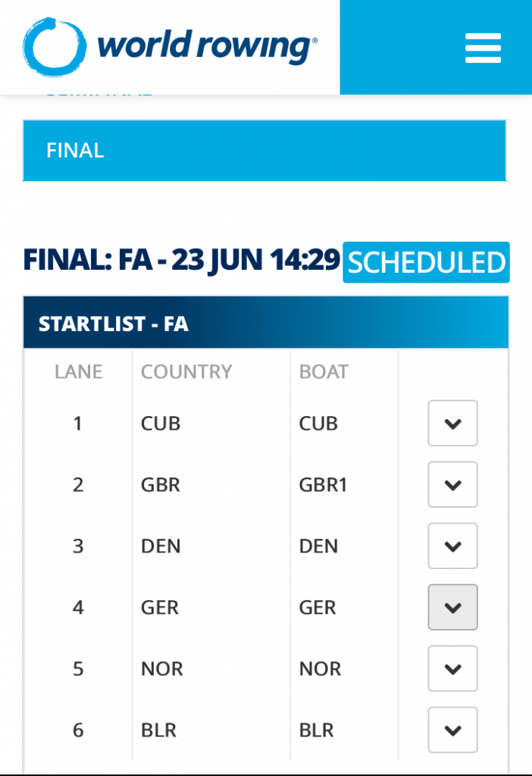Click the LANE column header
The image size is (532, 776).
[78, 371]
